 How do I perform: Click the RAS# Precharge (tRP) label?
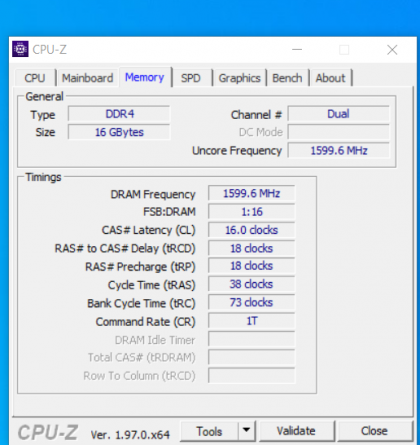140,267
